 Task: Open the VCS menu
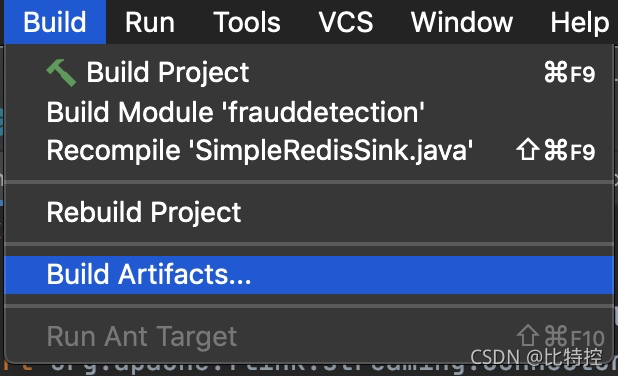click(x=346, y=22)
